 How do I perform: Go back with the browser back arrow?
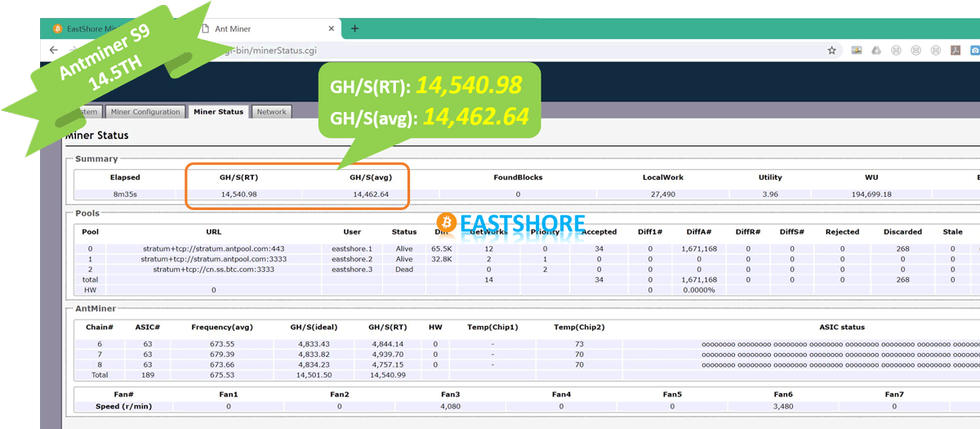pyautogui.click(x=54, y=50)
